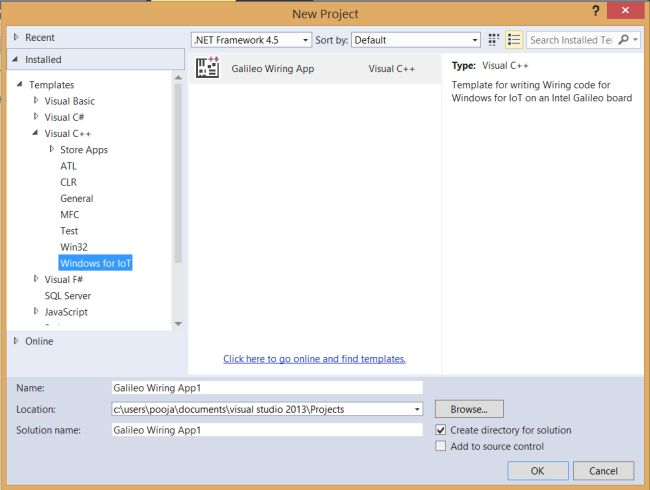Open the go online and find templates link
This screenshot has width=650, height=490.
click(314, 359)
